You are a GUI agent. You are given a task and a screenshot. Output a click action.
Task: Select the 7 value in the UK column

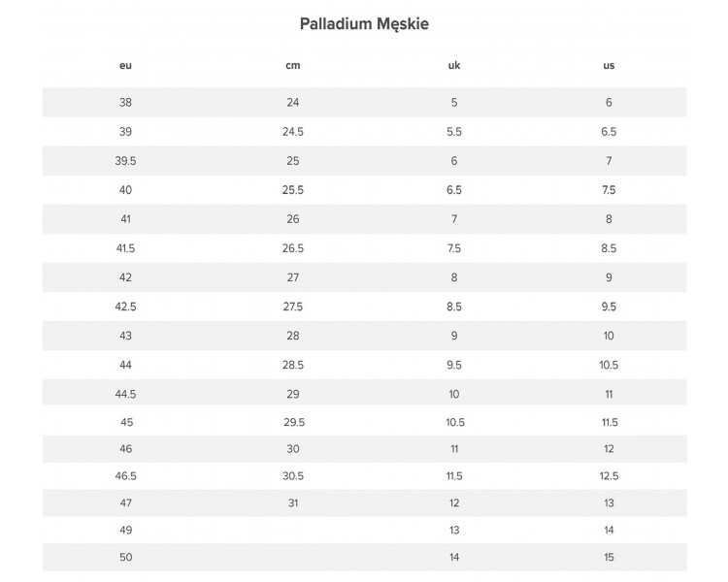pyautogui.click(x=453, y=219)
